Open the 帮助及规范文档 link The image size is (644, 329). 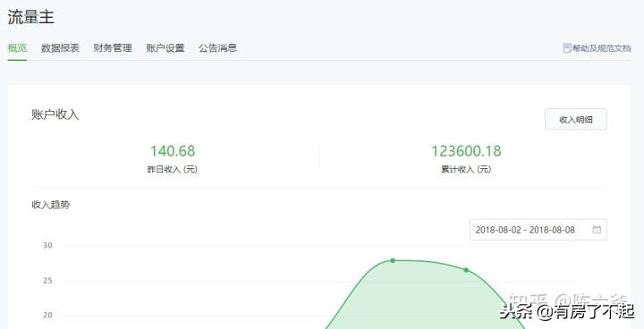click(602, 48)
